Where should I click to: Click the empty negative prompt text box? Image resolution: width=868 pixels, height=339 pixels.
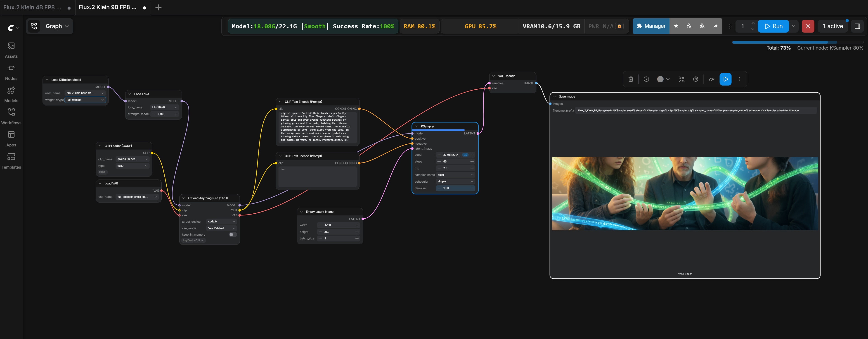[317, 177]
